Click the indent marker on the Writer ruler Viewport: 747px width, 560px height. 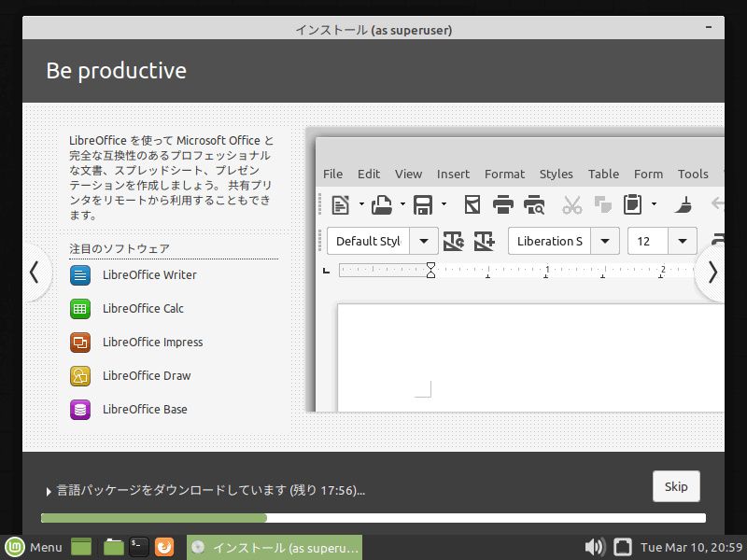(430, 270)
